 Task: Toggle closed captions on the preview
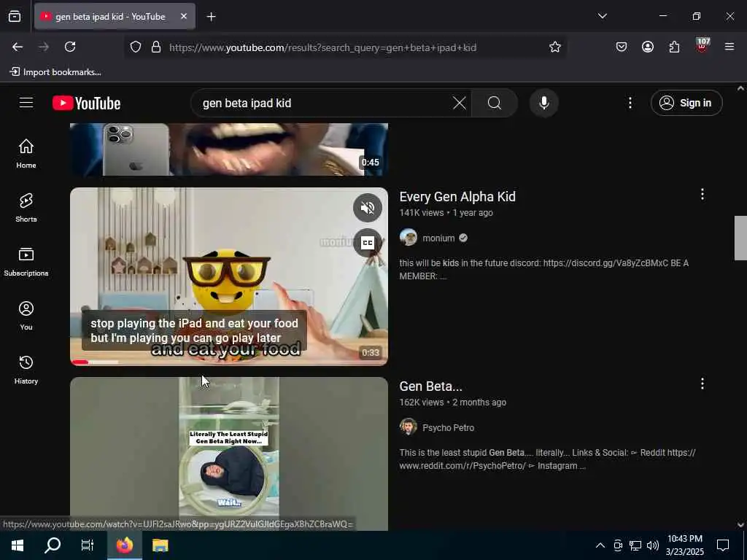point(368,243)
